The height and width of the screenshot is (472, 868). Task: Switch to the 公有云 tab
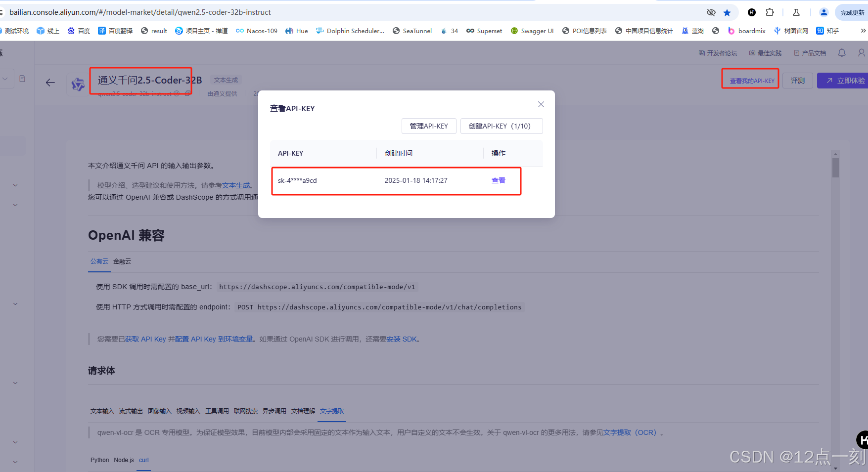[99, 261]
